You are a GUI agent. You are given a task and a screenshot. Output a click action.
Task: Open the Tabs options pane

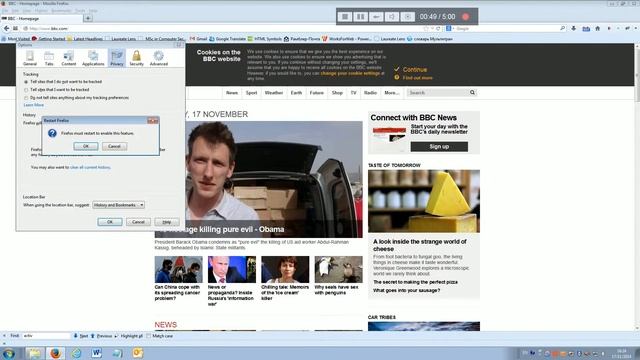[49, 58]
